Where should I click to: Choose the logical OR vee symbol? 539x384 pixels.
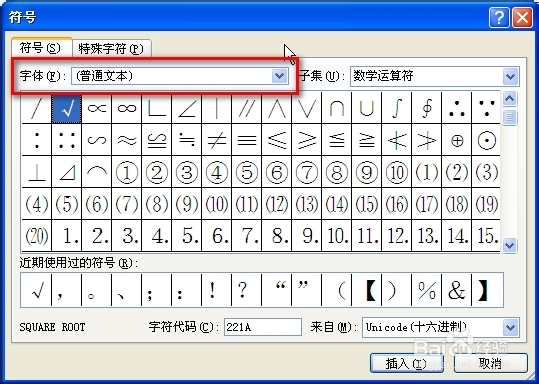click(x=306, y=109)
